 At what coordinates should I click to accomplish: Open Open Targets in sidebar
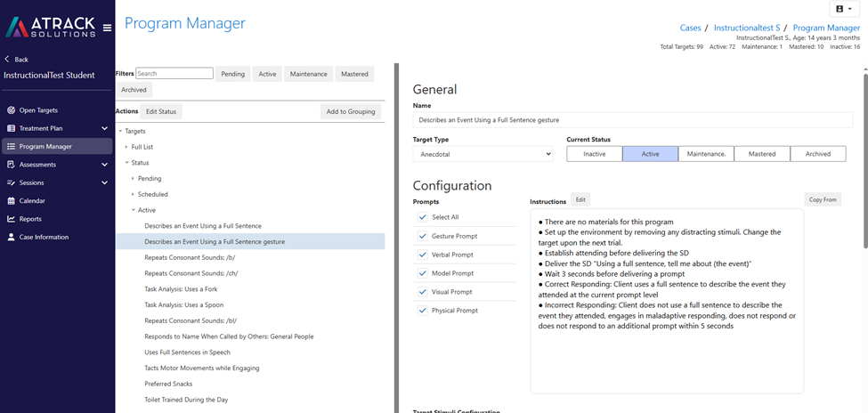click(58, 110)
